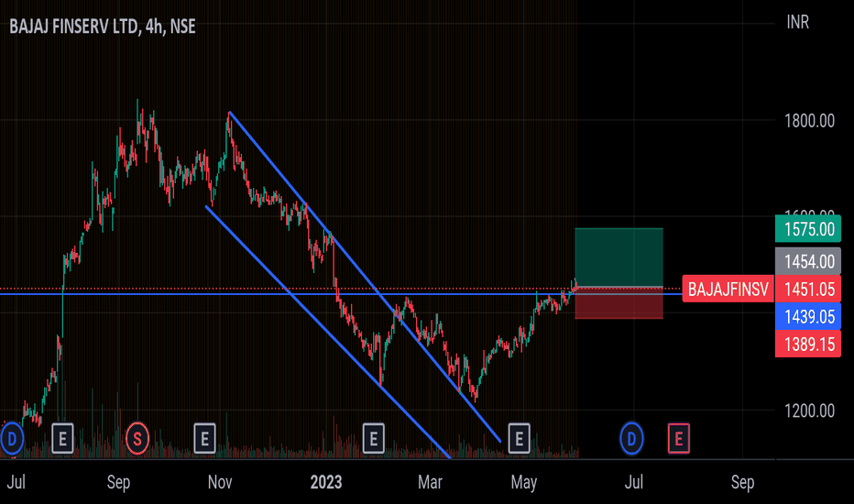The image size is (854, 504).
Task: Click the earnings marker near May
Action: 519,439
